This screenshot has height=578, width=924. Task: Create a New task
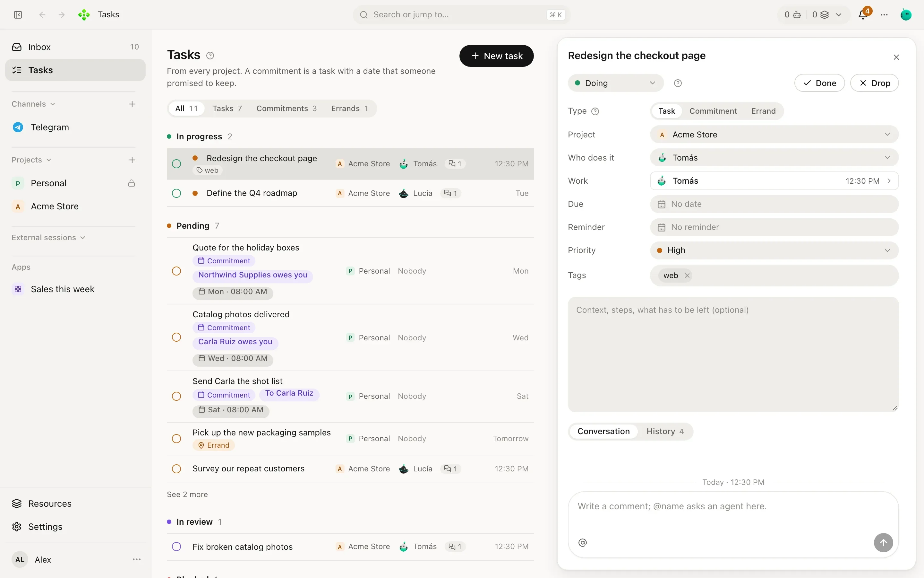(496, 56)
